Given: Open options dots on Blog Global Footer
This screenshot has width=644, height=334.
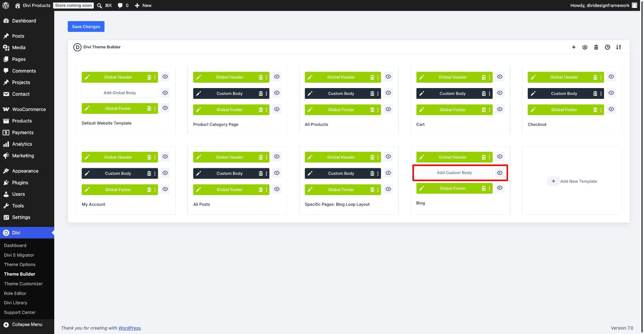Looking at the screenshot, I should coord(489,188).
